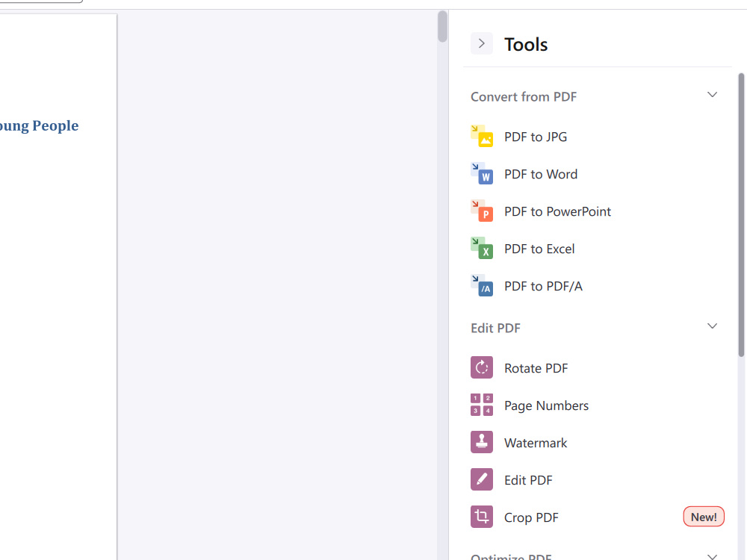The height and width of the screenshot is (560, 747).
Task: Click the document viewer vertical scrollbar
Action: pos(442,26)
